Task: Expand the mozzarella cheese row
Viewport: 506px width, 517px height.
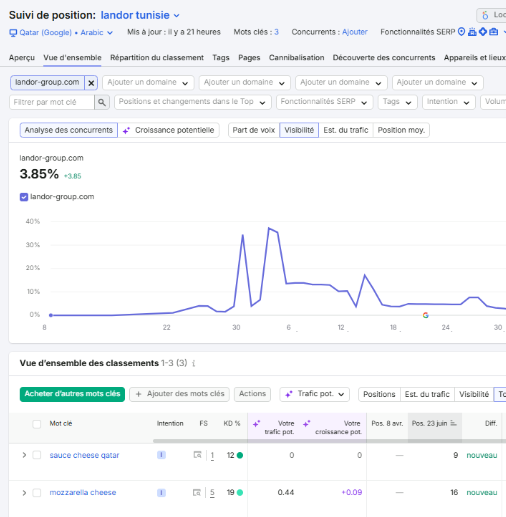Action: pyautogui.click(x=24, y=493)
